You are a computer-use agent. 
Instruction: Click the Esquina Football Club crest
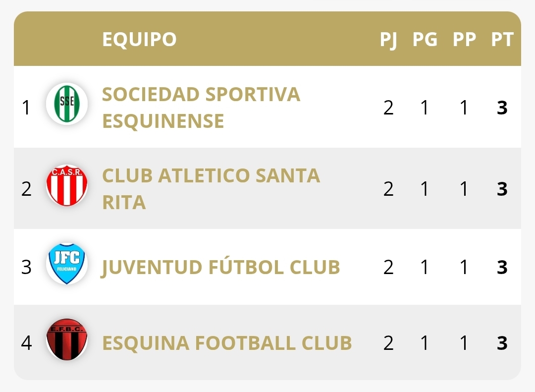(67, 340)
